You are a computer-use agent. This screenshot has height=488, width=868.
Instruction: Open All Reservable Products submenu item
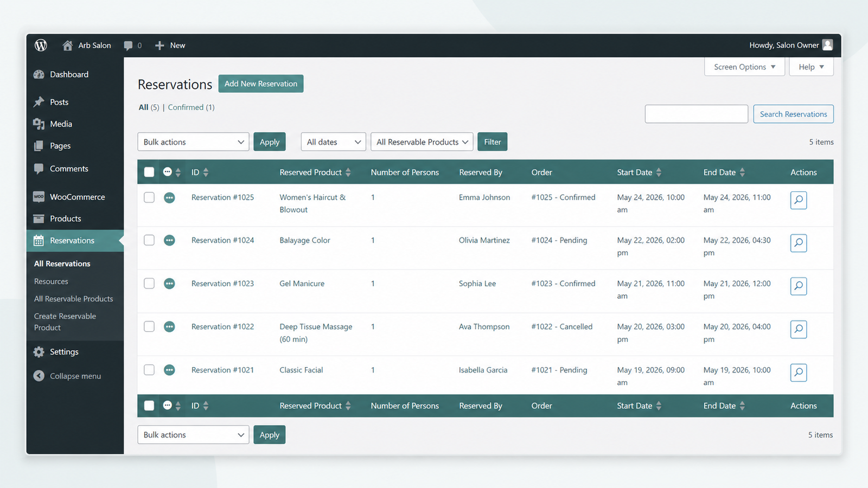(x=74, y=299)
